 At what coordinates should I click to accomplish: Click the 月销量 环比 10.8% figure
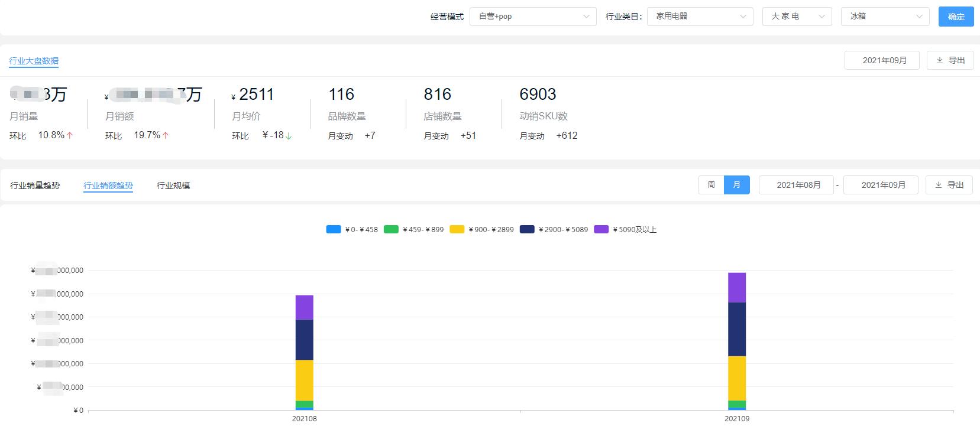click(x=51, y=135)
